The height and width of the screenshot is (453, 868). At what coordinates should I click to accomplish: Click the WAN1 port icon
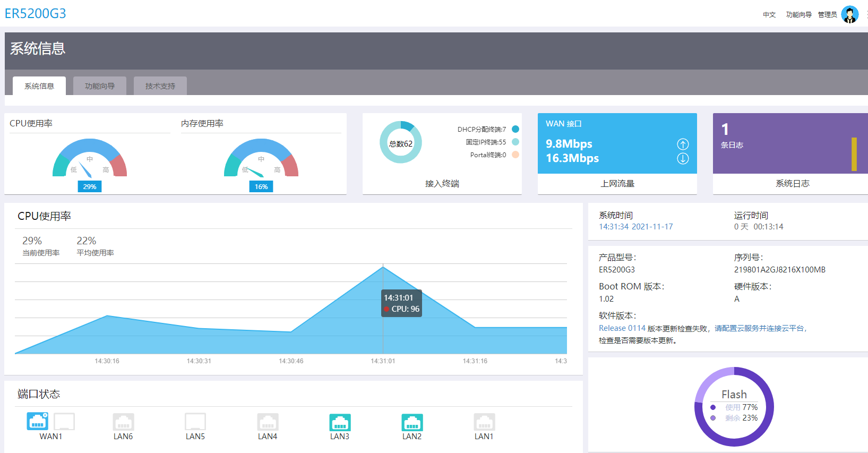click(x=38, y=422)
